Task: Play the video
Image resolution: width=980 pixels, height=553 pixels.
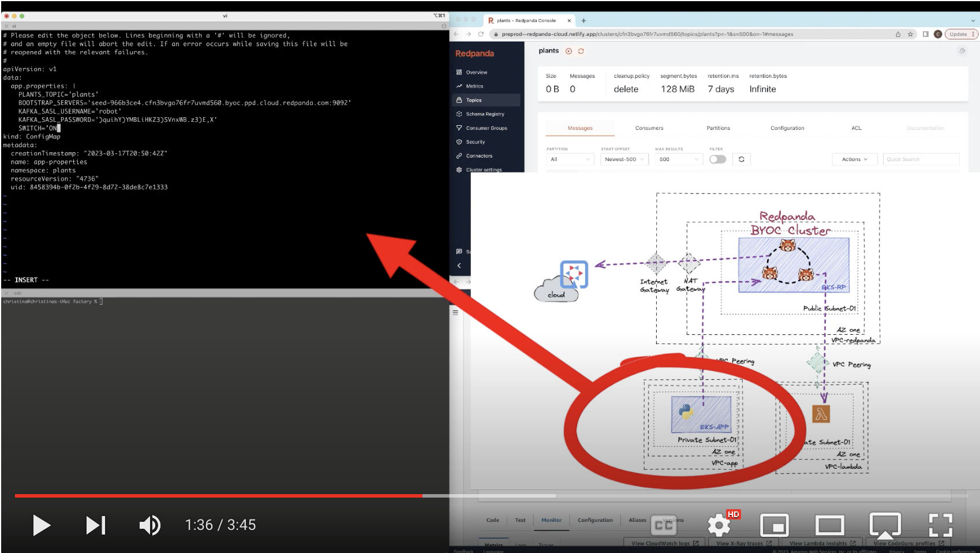Action: (42, 525)
